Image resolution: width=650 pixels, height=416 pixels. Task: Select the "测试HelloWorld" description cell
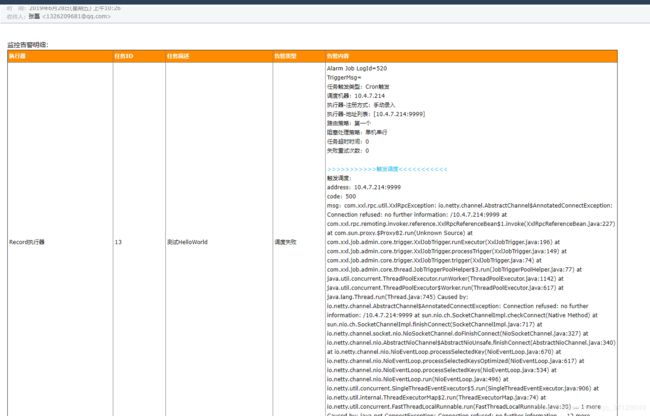[187, 242]
